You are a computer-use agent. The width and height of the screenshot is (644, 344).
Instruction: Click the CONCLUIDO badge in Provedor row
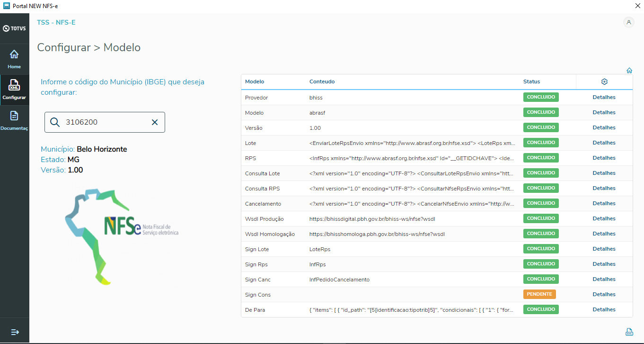tap(541, 97)
